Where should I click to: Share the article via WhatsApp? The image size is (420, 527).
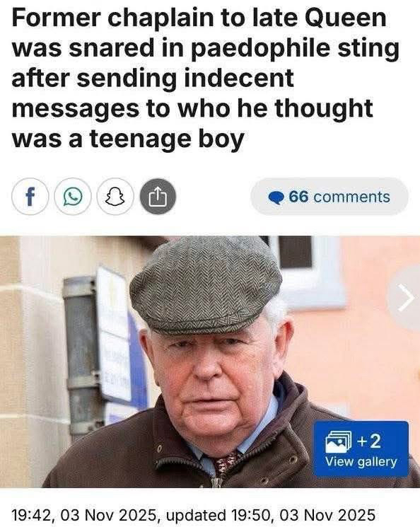tap(73, 197)
